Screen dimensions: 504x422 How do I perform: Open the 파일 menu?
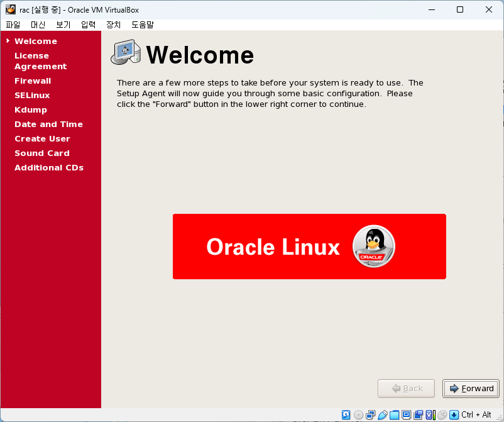click(13, 25)
